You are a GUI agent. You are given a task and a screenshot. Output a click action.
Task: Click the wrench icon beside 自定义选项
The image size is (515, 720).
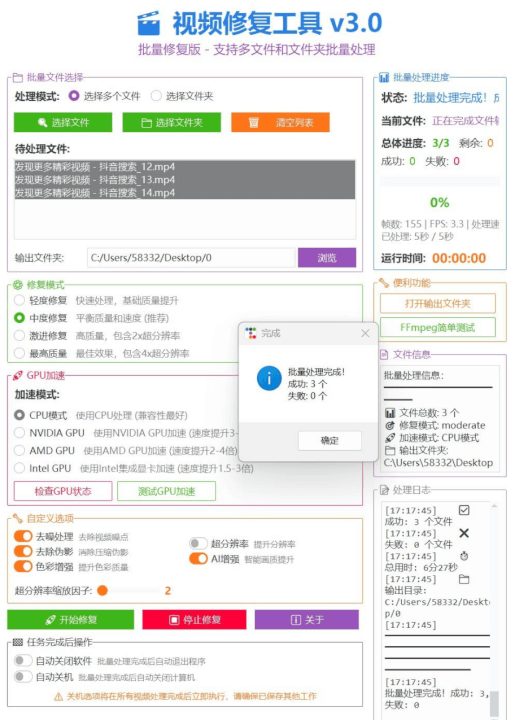18,518
